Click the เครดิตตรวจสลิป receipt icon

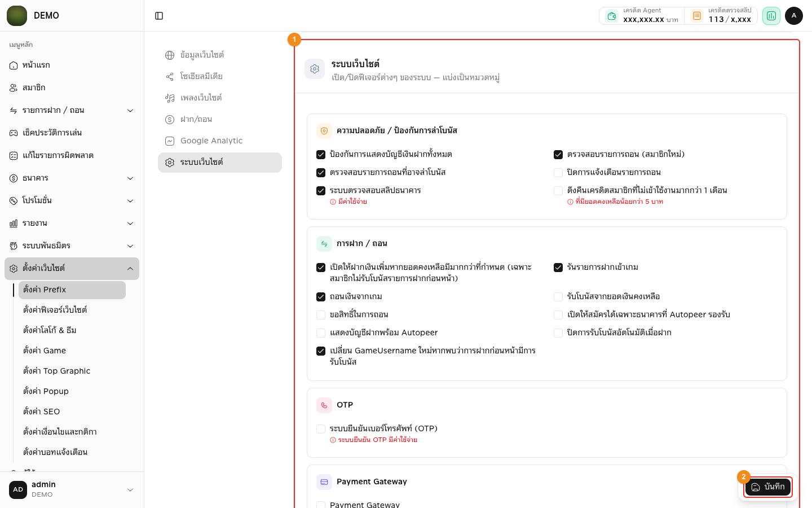coord(697,16)
